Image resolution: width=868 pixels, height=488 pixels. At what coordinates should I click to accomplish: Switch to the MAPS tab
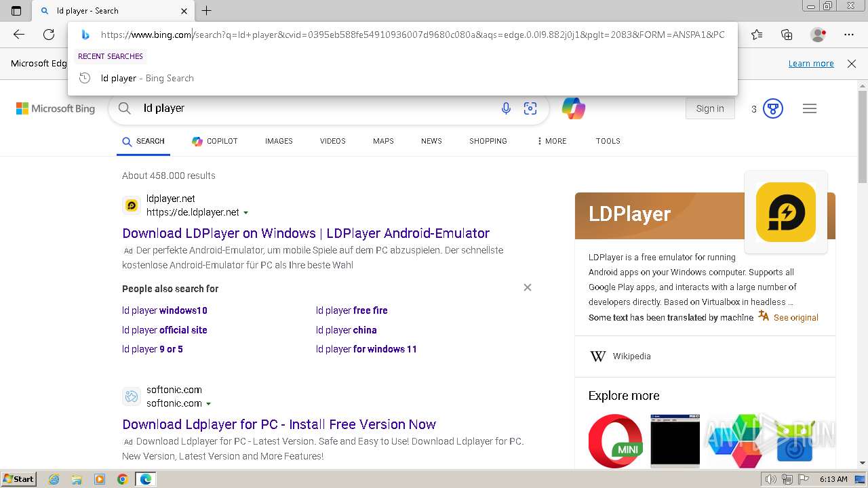383,141
